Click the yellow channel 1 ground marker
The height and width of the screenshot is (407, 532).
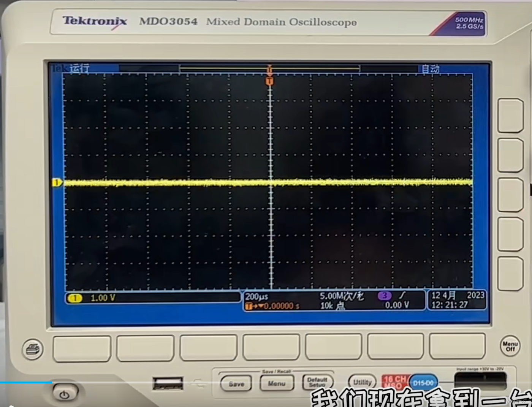(x=57, y=183)
